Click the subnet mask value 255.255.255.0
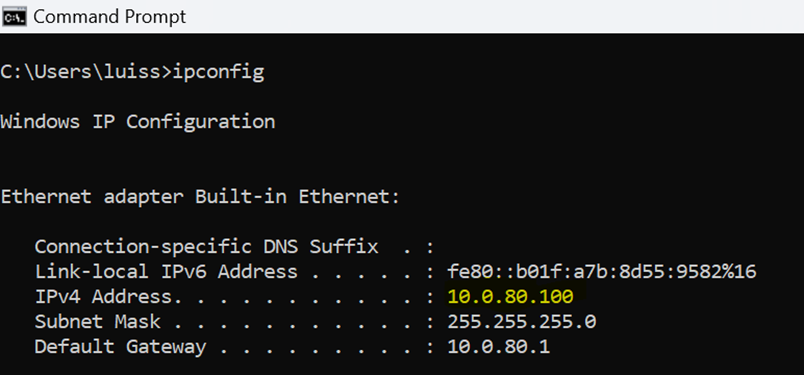This screenshot has height=375, width=804. point(521,322)
